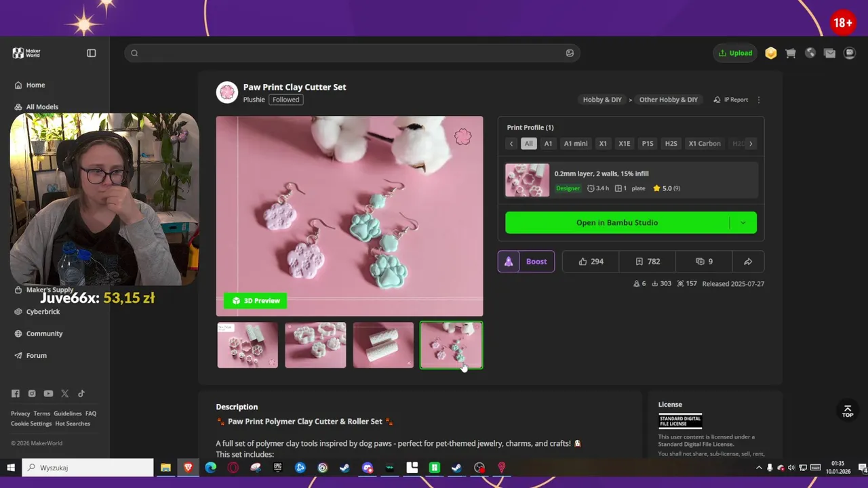Select the X1 Carbon printer filter
The width and height of the screenshot is (868, 488).
[705, 144]
